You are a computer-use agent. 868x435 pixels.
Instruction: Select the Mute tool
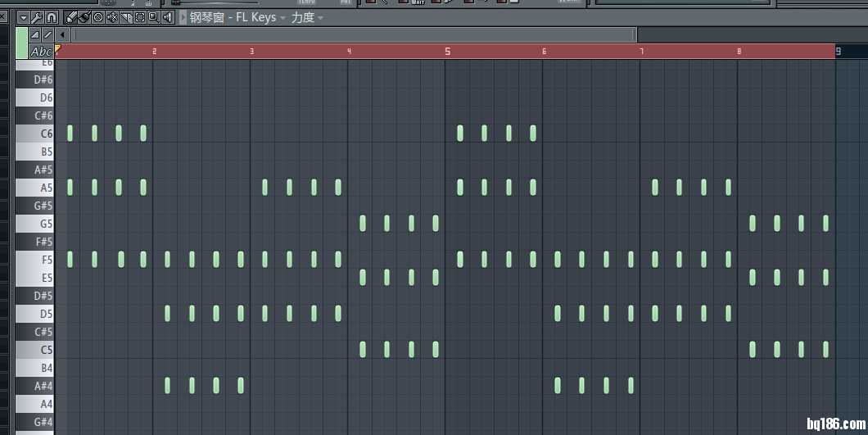click(x=112, y=17)
